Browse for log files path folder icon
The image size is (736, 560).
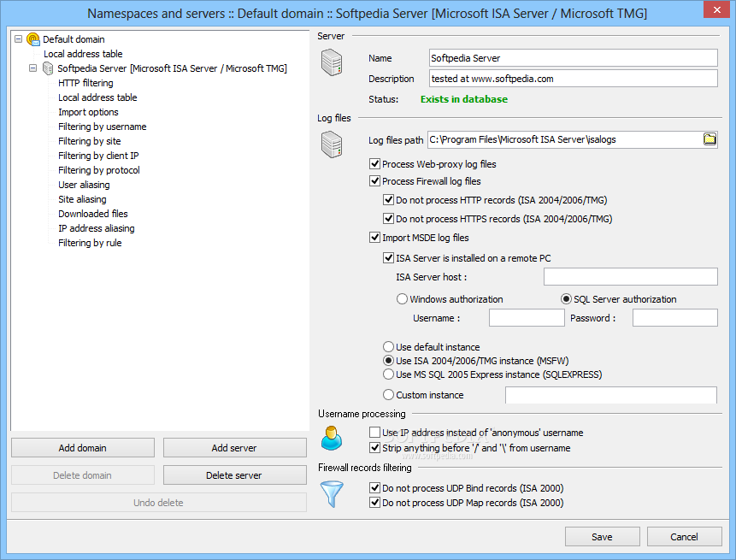[x=710, y=139]
